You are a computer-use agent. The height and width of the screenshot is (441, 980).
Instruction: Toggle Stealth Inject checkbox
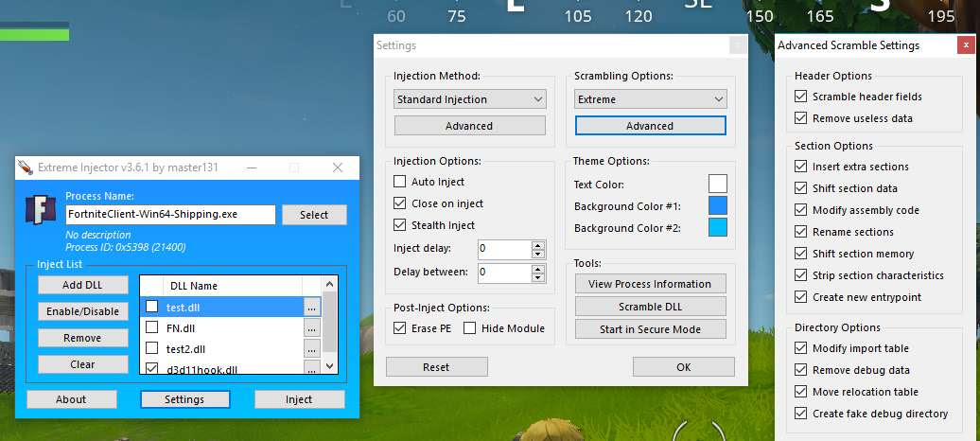coord(399,225)
